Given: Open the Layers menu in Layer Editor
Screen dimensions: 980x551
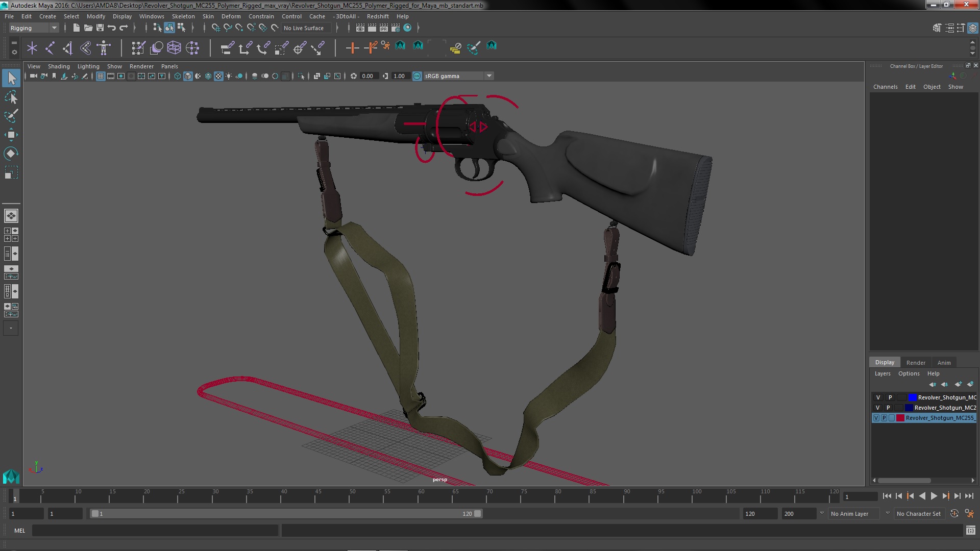Looking at the screenshot, I should tap(882, 373).
